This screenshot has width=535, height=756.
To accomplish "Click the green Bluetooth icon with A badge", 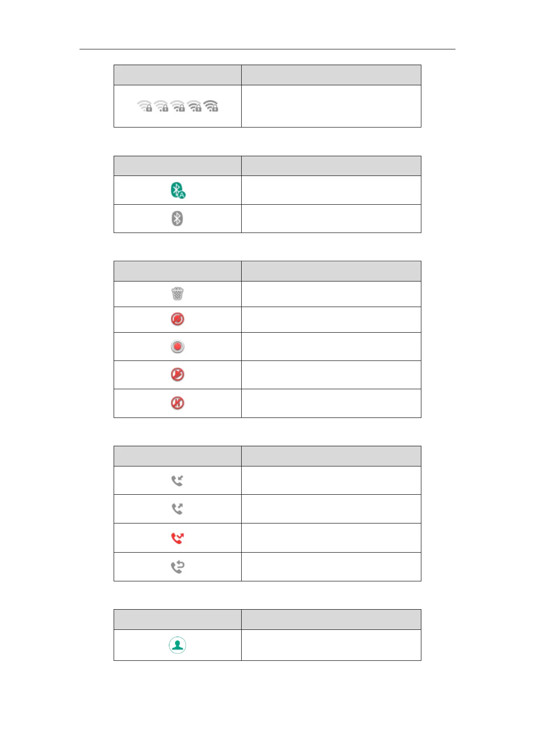I will [x=178, y=190].
